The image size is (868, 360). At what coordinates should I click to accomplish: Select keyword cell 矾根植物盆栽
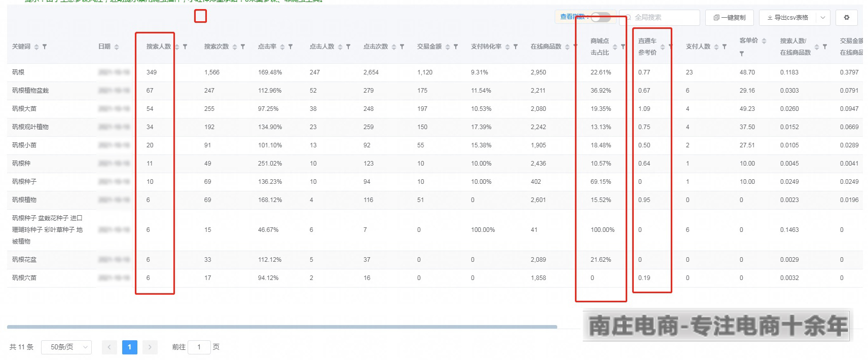pos(30,91)
